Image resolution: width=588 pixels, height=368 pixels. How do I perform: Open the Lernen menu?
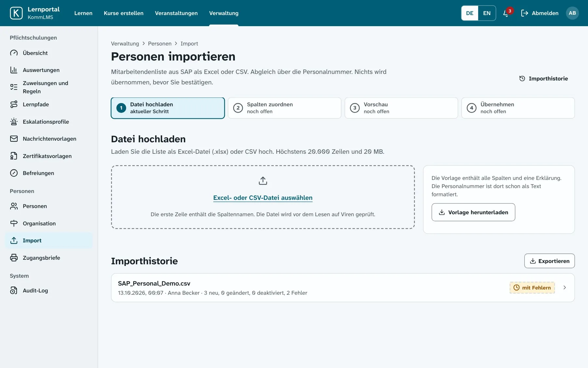point(83,13)
